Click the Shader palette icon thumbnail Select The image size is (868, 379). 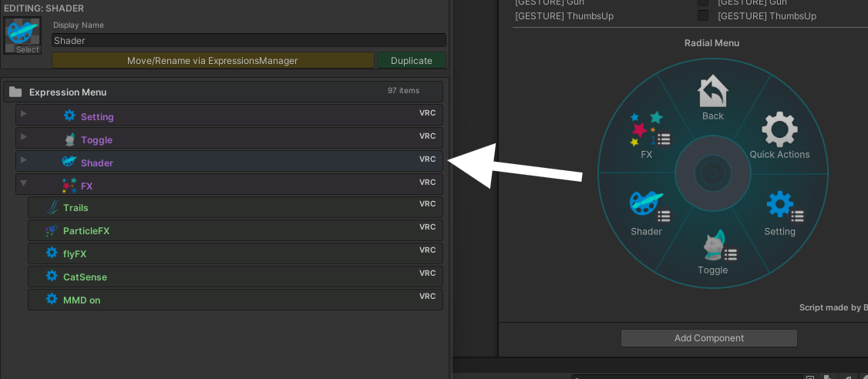(x=22, y=35)
